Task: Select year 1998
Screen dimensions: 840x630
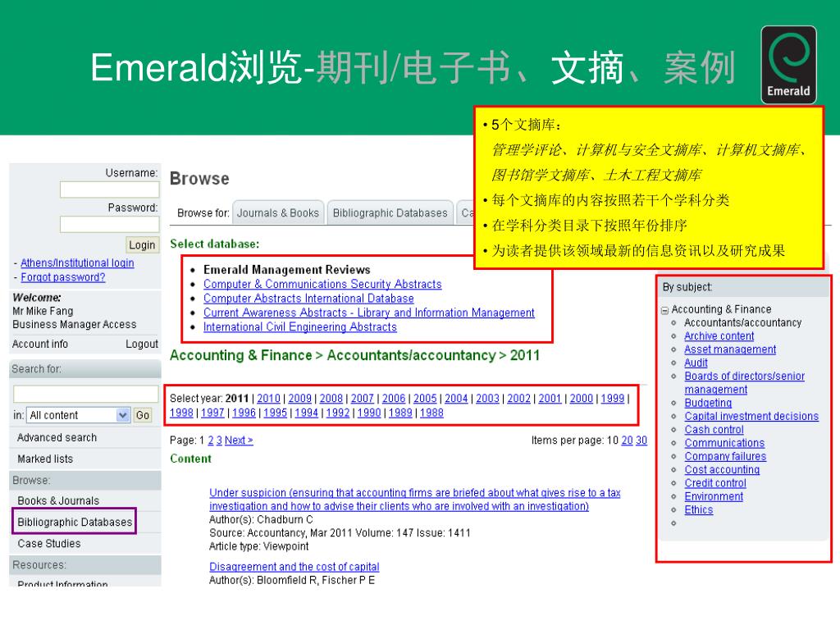Action: coord(181,413)
